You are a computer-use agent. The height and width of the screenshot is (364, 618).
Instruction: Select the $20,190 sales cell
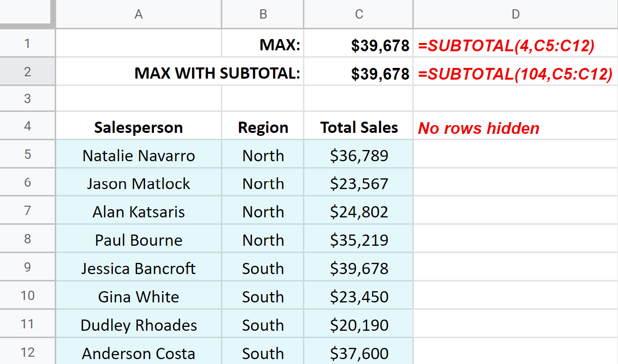359,324
